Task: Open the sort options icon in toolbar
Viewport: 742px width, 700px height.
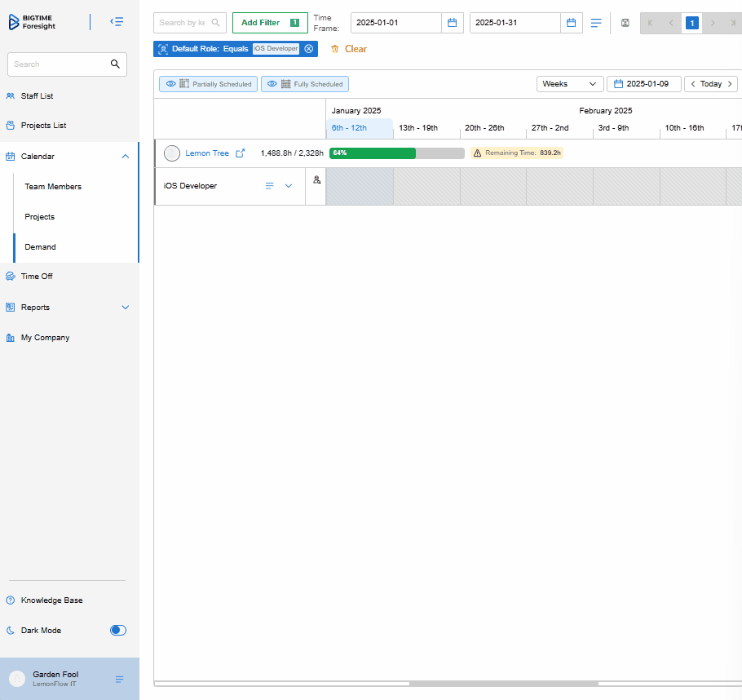Action: point(596,23)
